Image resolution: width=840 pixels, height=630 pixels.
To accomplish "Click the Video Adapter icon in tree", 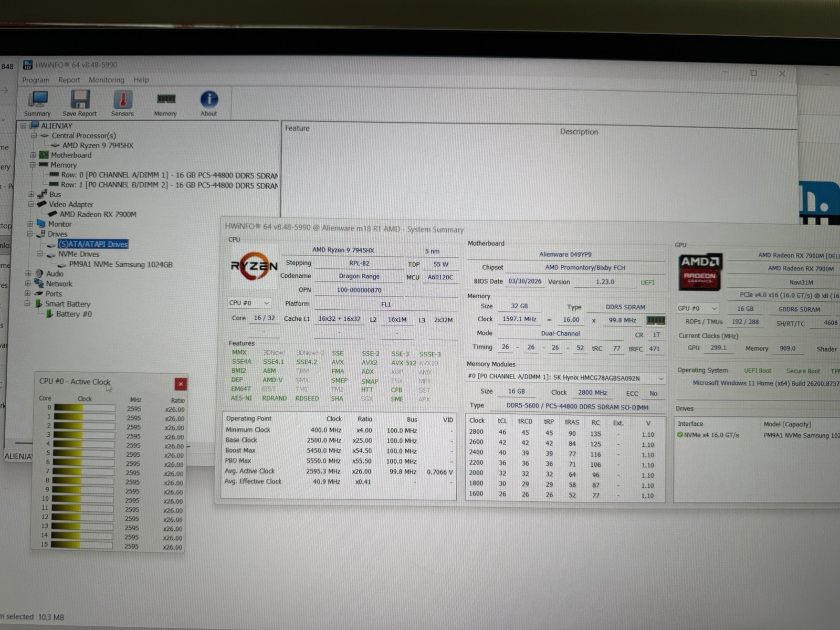I will (41, 204).
